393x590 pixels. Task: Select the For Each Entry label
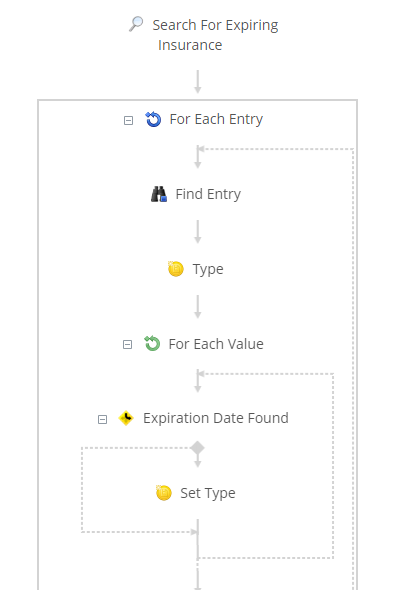click(216, 119)
